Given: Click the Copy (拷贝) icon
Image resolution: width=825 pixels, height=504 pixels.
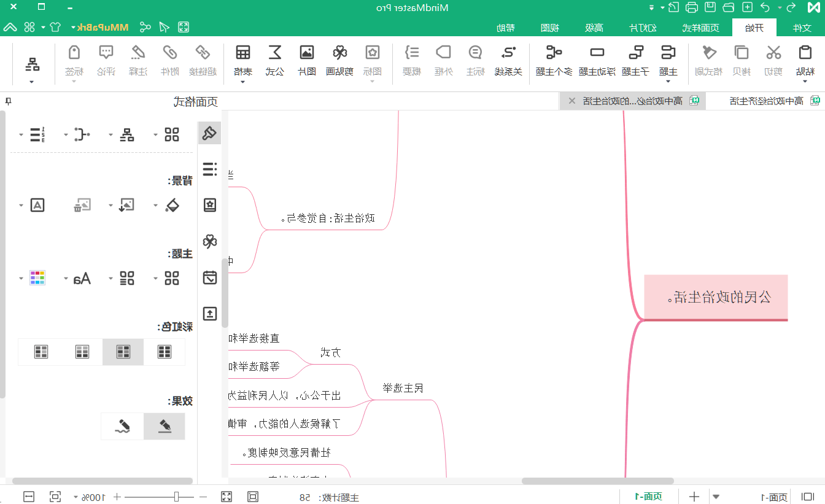Looking at the screenshot, I should tap(742, 52).
